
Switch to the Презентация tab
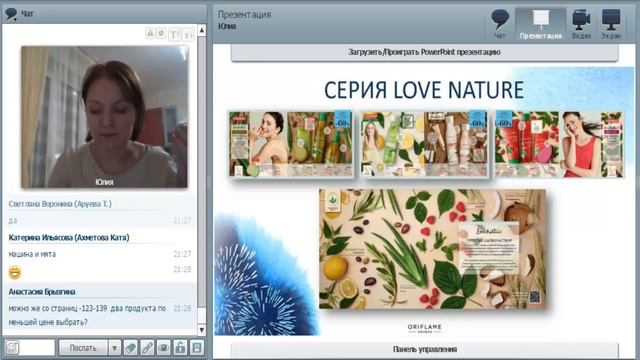tap(541, 24)
